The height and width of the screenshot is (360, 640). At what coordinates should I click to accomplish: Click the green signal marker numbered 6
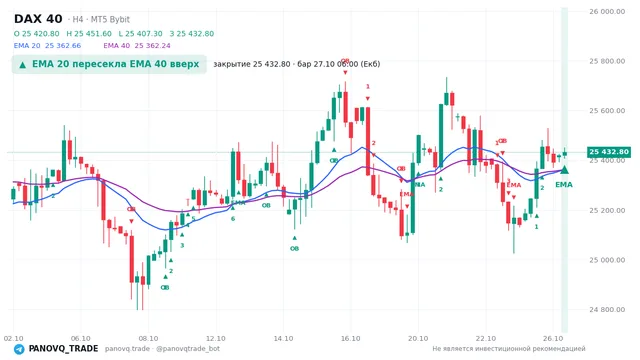click(233, 219)
